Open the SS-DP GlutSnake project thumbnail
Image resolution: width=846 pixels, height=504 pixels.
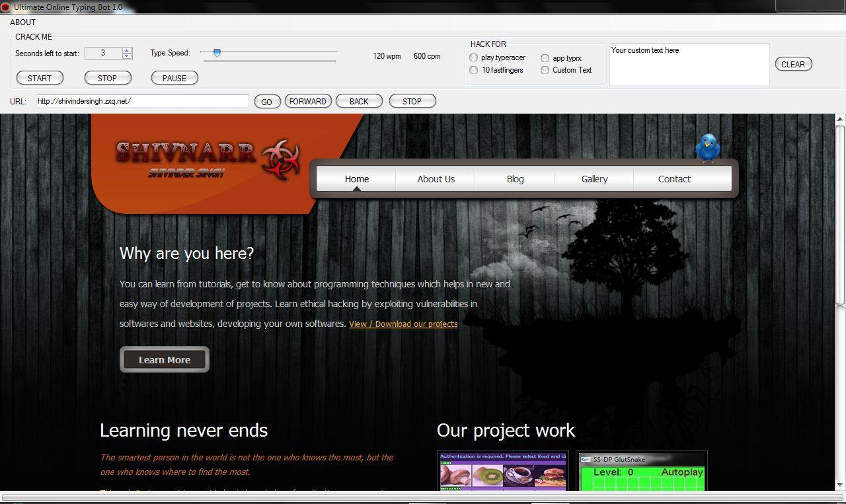point(642,471)
